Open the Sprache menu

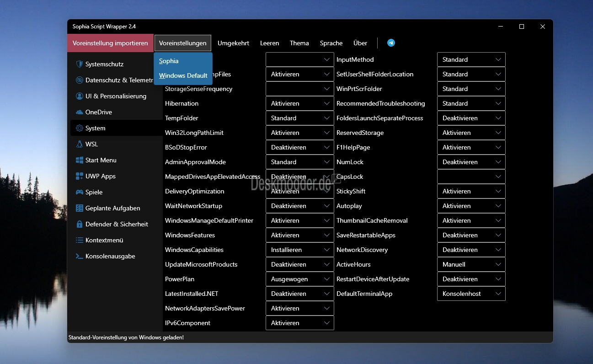331,43
